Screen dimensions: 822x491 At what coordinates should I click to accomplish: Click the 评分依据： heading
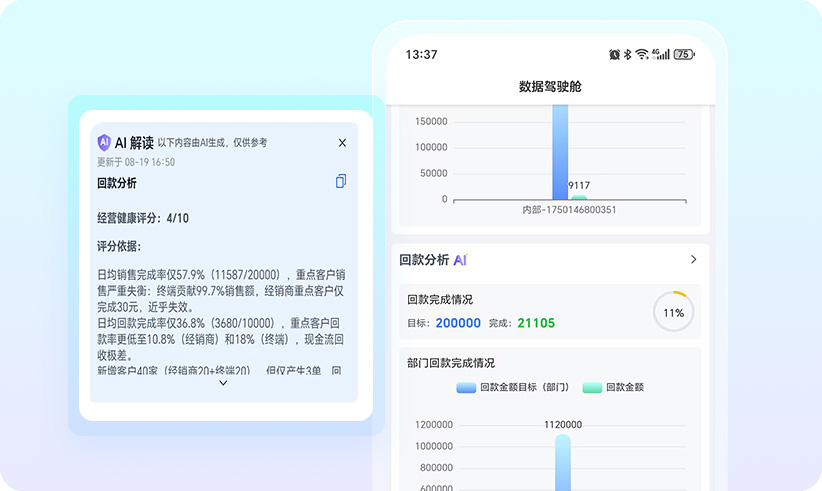click(119, 246)
